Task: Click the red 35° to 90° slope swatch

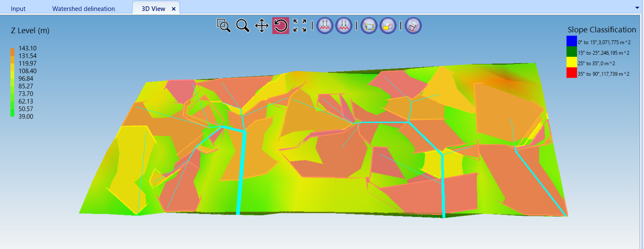Action: coord(571,73)
